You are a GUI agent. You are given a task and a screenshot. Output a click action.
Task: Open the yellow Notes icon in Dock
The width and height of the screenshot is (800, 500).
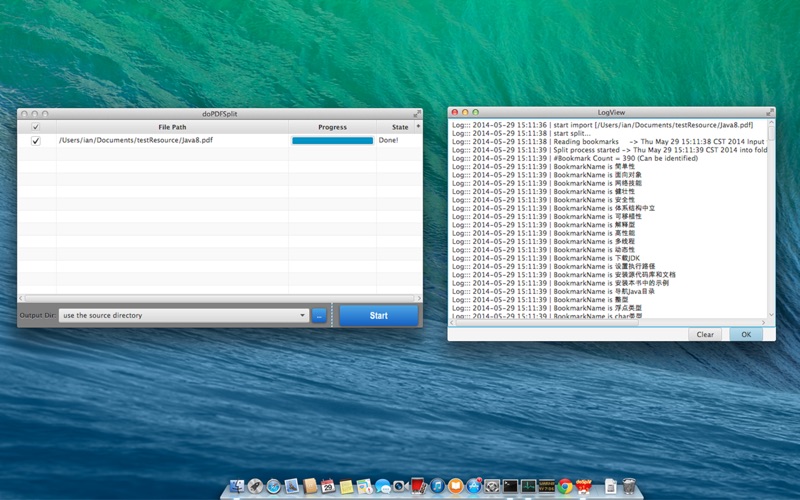click(346, 486)
